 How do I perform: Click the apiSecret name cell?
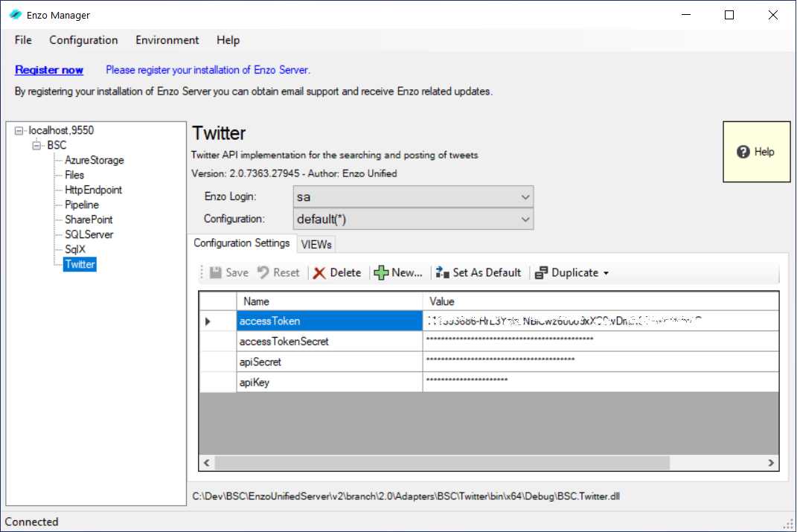coord(330,362)
